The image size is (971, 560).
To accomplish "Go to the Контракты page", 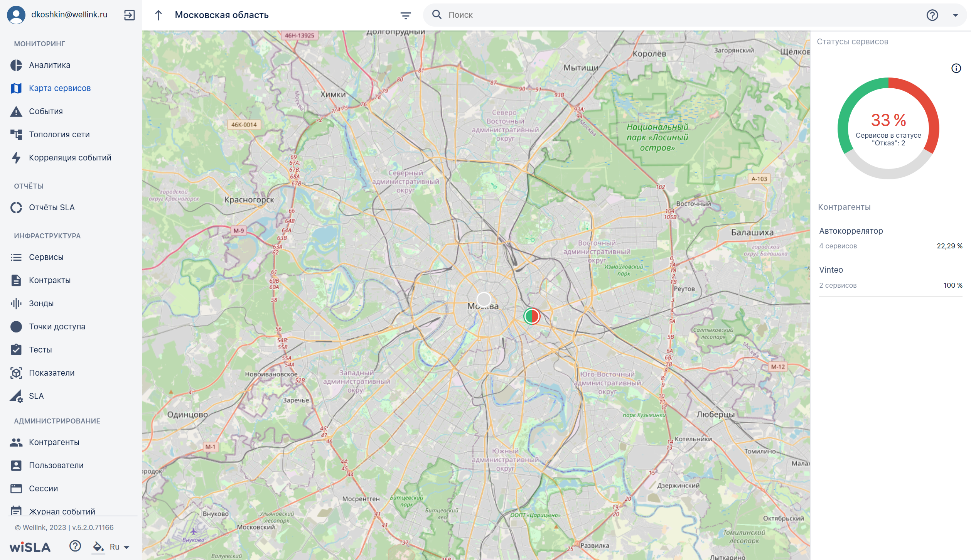I will click(50, 280).
